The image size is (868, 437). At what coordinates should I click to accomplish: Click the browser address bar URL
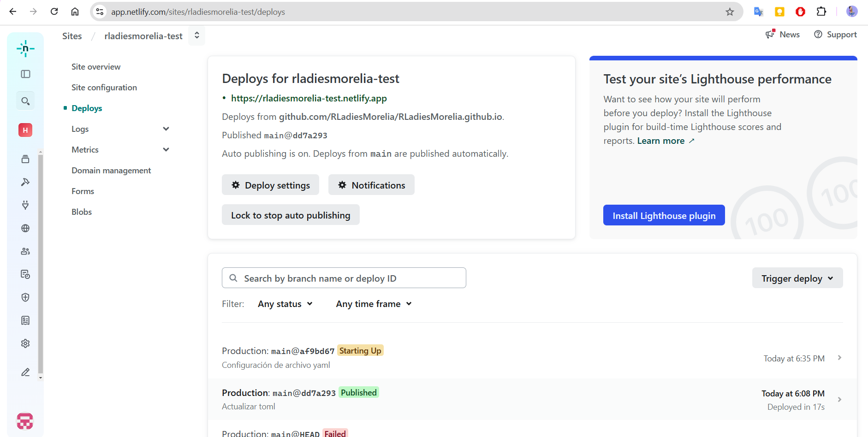[x=198, y=12]
